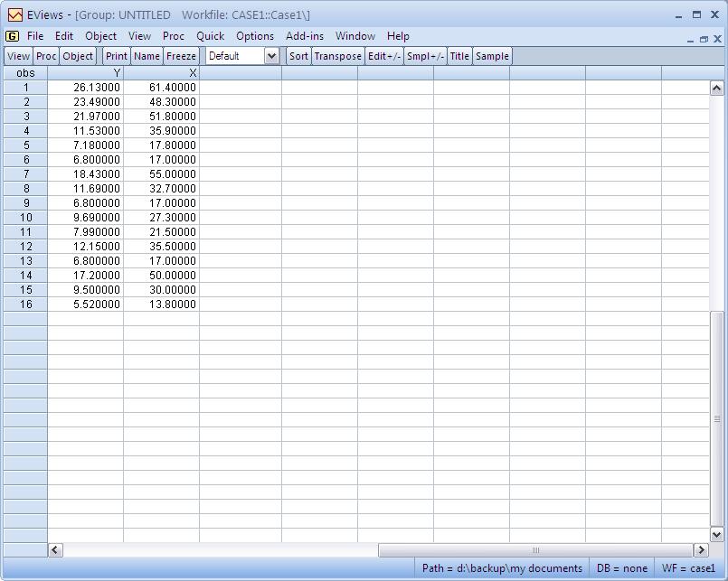Screen dimensions: 728x581
Task: Click DB = none status entry
Action: [x=622, y=568]
